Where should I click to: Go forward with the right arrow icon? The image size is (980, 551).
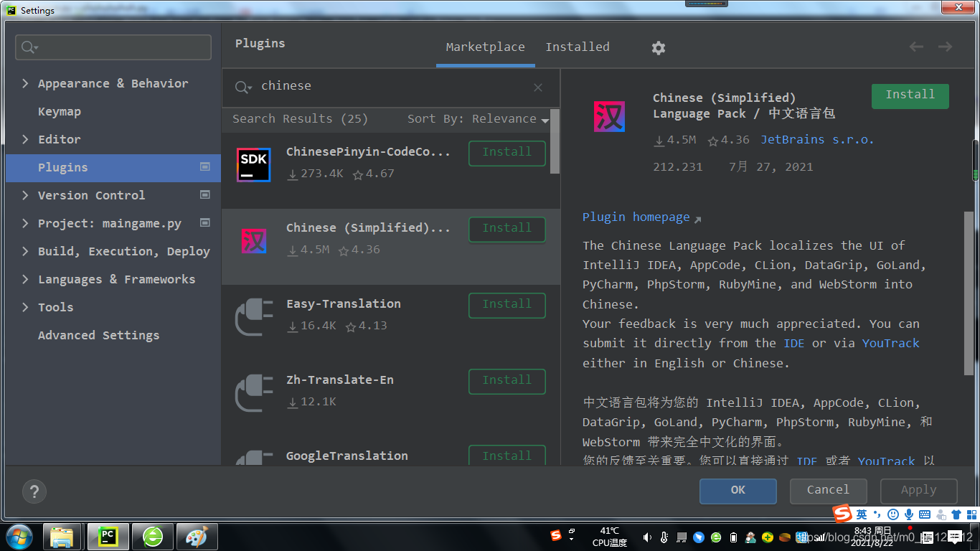point(946,47)
